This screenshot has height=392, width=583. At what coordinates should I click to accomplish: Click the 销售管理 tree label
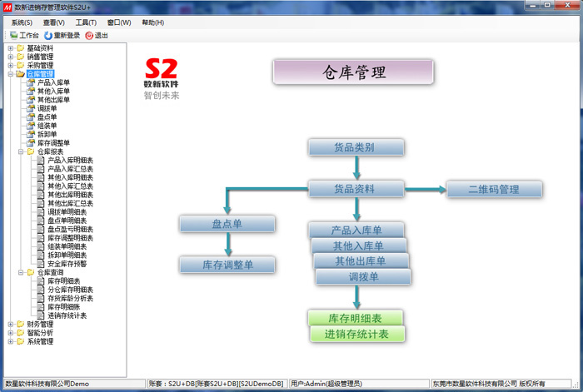pyautogui.click(x=40, y=57)
